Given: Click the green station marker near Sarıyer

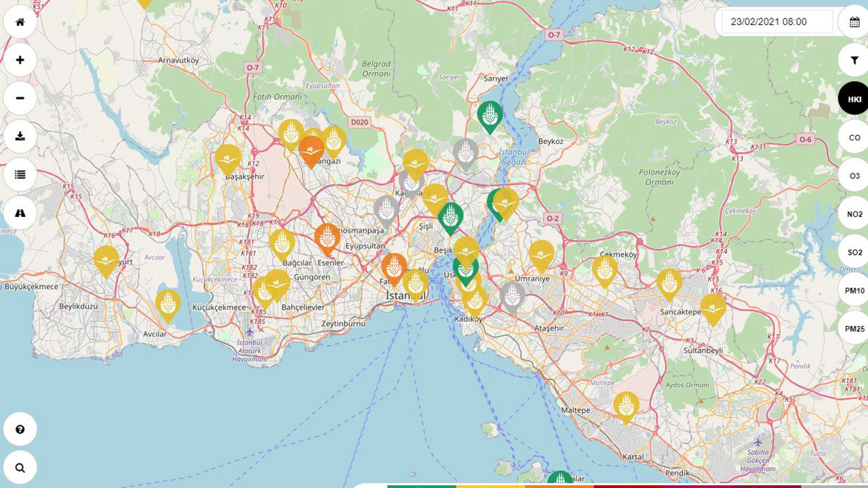Looking at the screenshot, I should (x=490, y=116).
